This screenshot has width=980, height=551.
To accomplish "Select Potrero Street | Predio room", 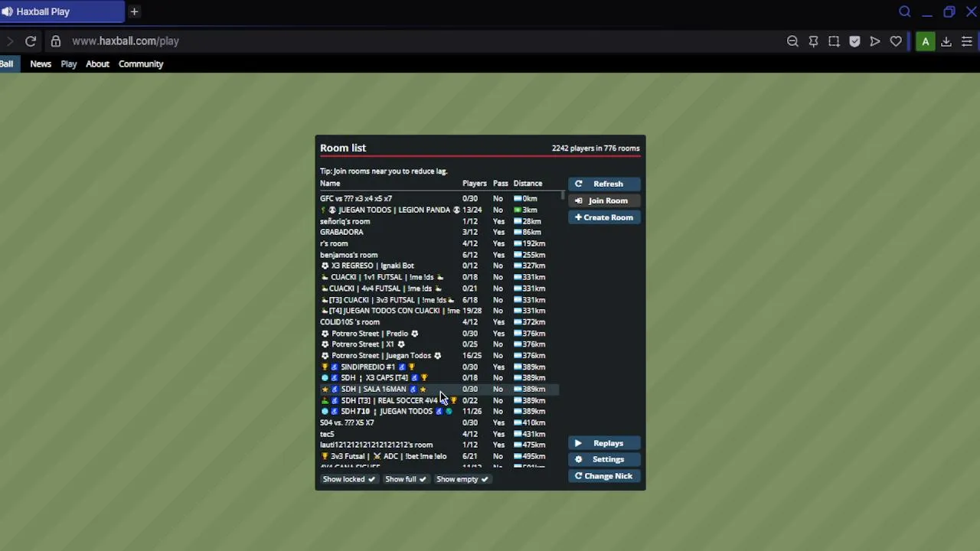I will point(439,334).
